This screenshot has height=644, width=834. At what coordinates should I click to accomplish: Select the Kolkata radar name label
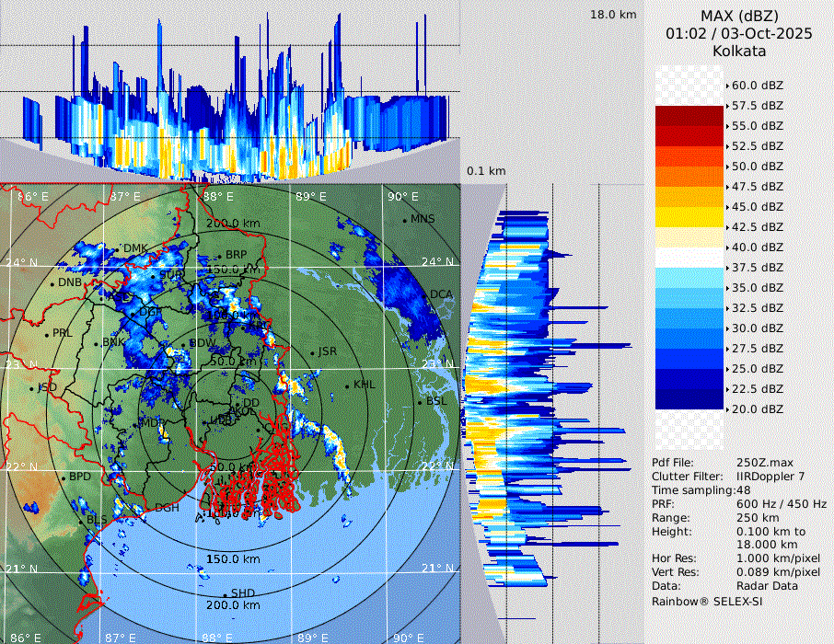(x=739, y=51)
